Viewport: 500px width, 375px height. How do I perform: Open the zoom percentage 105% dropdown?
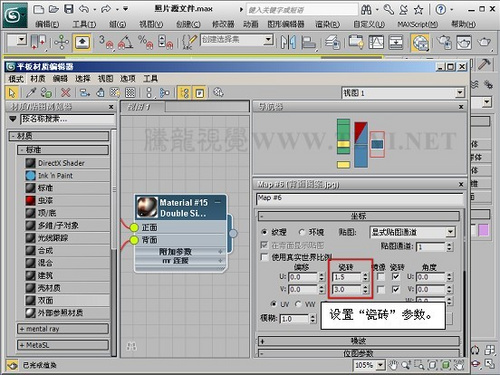point(381,365)
